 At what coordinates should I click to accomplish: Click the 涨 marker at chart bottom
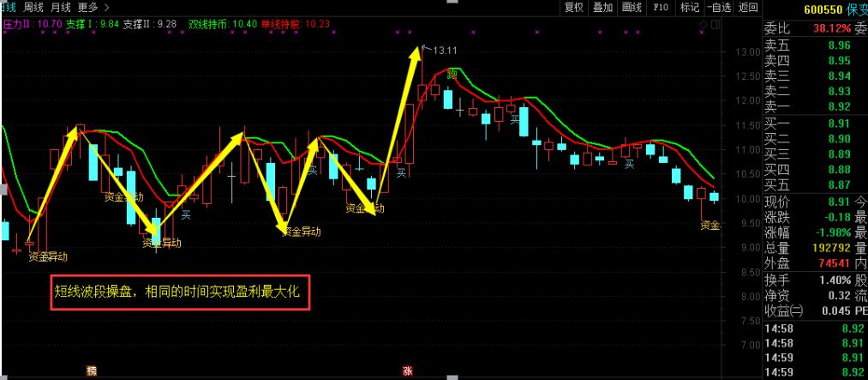click(x=407, y=370)
